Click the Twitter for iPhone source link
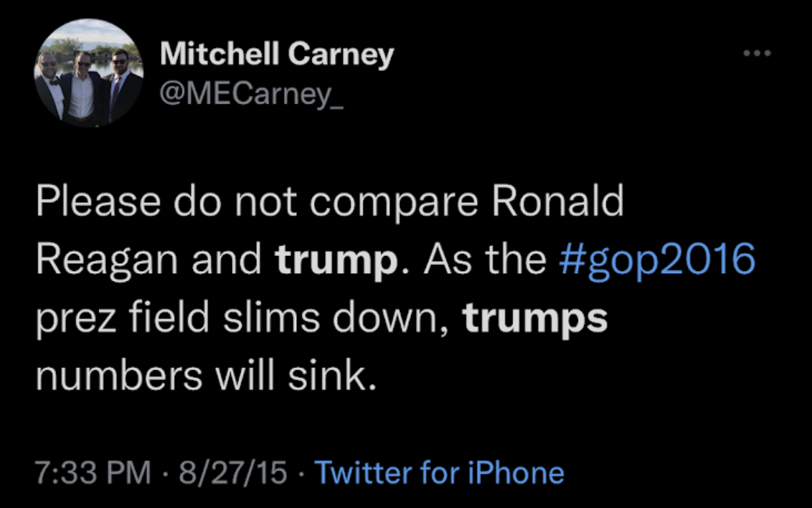Screen dimensions: 812x508 pos(440,473)
